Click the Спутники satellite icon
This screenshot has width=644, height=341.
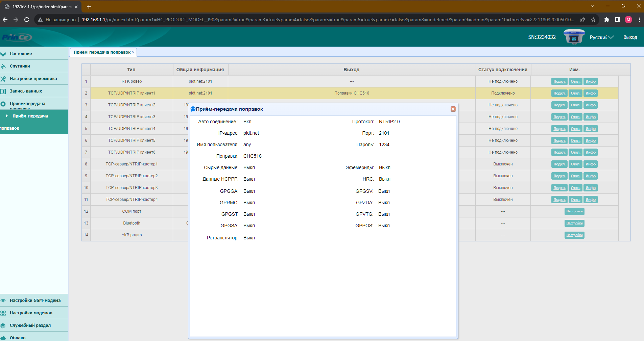(3, 66)
